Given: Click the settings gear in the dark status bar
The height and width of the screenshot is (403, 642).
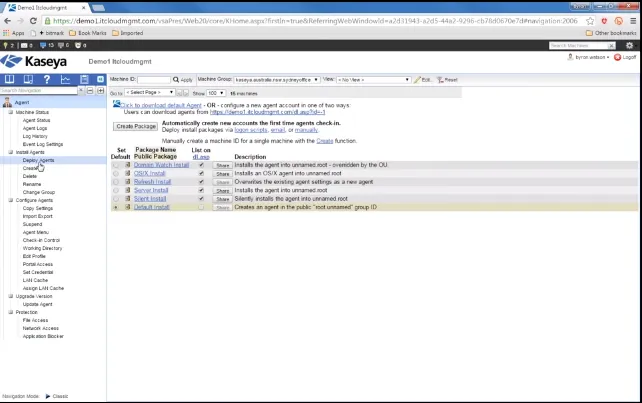Looking at the screenshot, I should (x=629, y=45).
